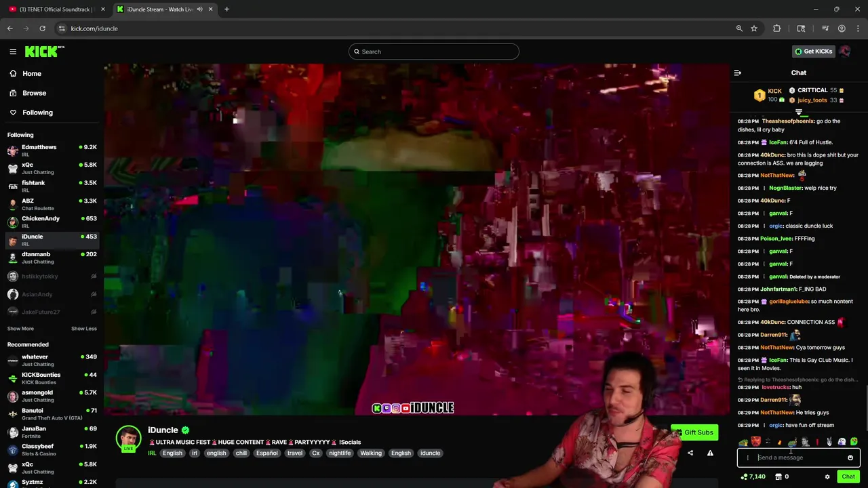Insert the green heart-eyes emote
This screenshot has width=868, height=488.
854,442
